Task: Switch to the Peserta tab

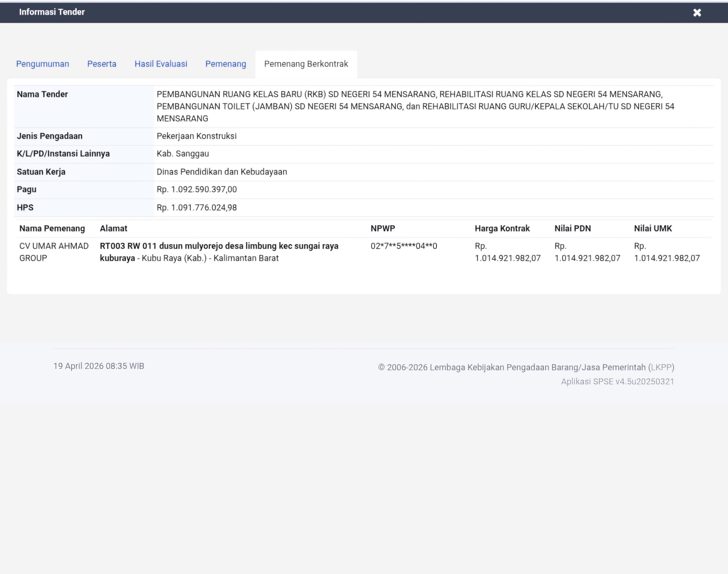Action: click(x=102, y=64)
